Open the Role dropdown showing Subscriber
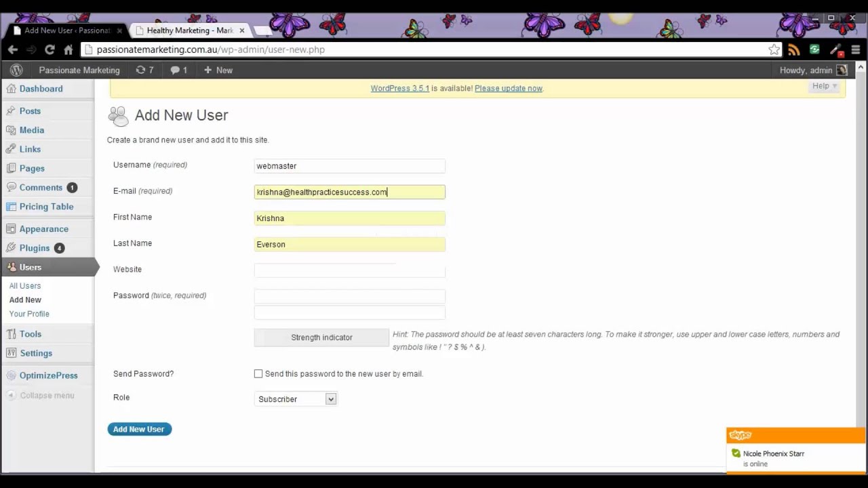Viewport: 868px width, 488px height. (x=296, y=399)
